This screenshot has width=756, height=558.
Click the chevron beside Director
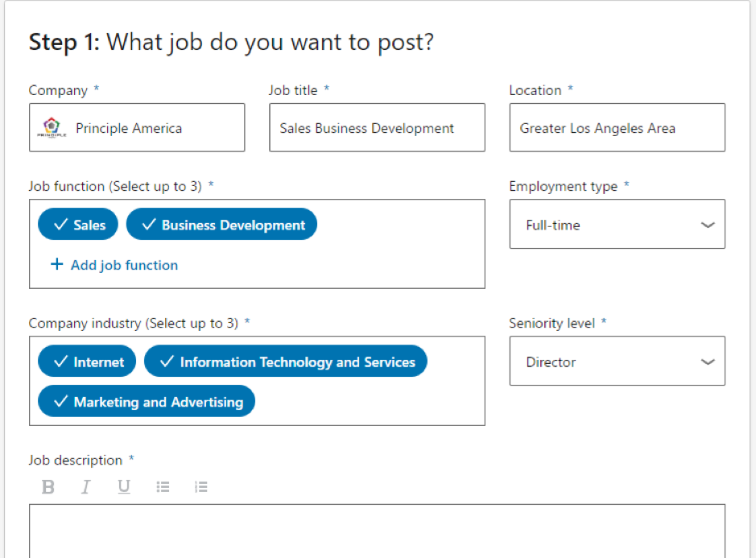click(708, 362)
